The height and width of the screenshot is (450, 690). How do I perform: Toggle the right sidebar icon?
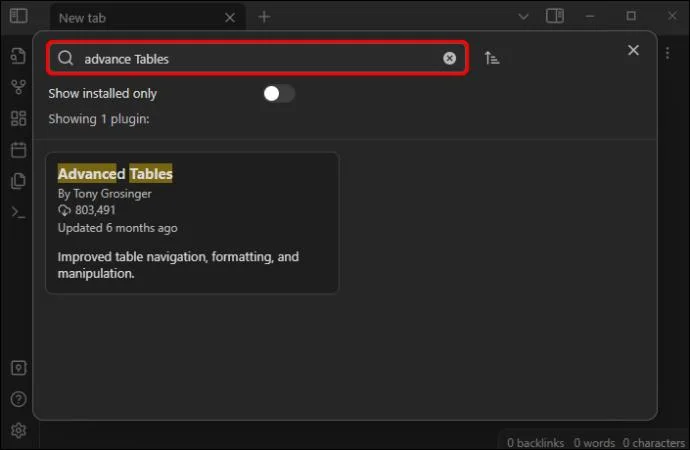pos(555,16)
